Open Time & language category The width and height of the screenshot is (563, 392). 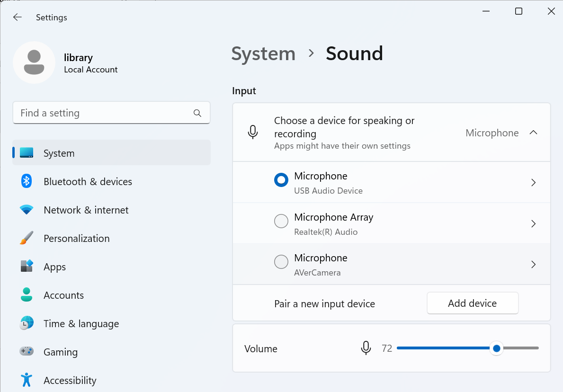[81, 324]
